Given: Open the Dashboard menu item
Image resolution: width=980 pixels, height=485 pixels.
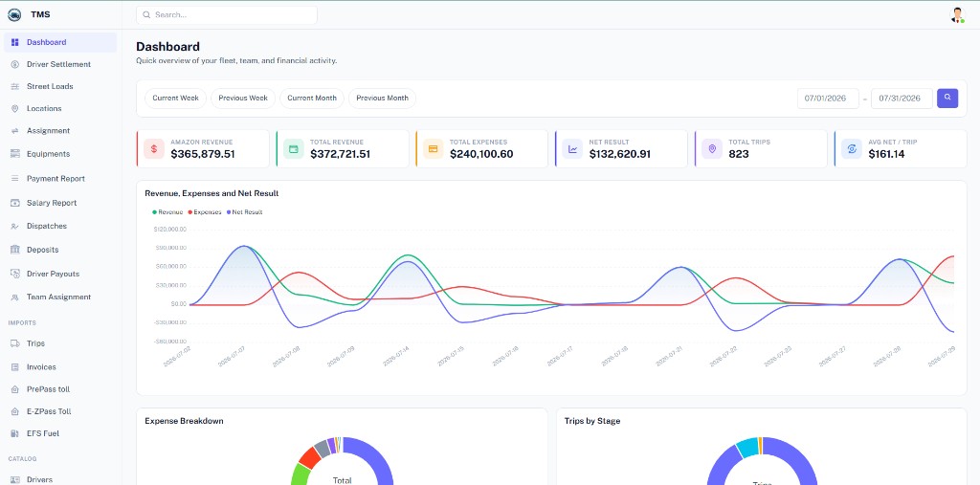Looking at the screenshot, I should click(x=60, y=42).
